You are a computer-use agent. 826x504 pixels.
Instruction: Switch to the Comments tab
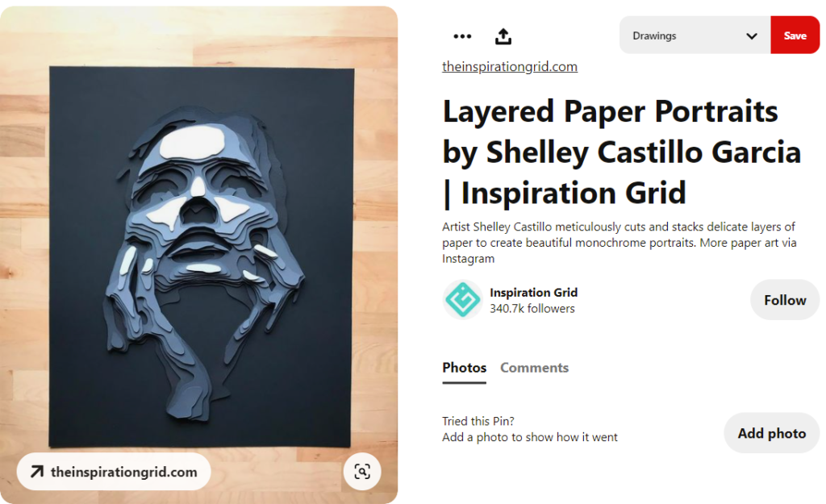pos(534,368)
